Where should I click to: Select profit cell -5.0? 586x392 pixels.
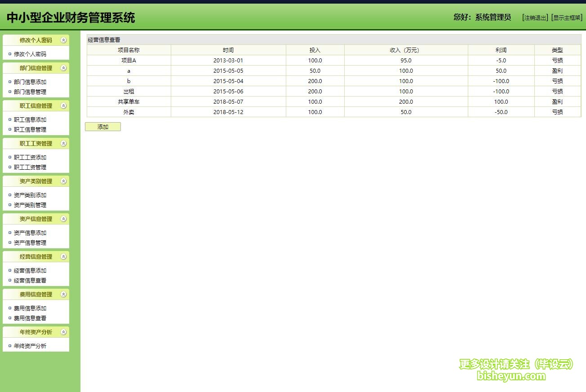click(x=501, y=61)
